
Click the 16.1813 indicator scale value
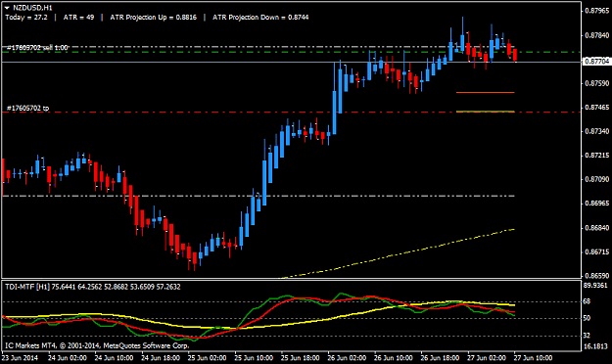pyautogui.click(x=595, y=346)
